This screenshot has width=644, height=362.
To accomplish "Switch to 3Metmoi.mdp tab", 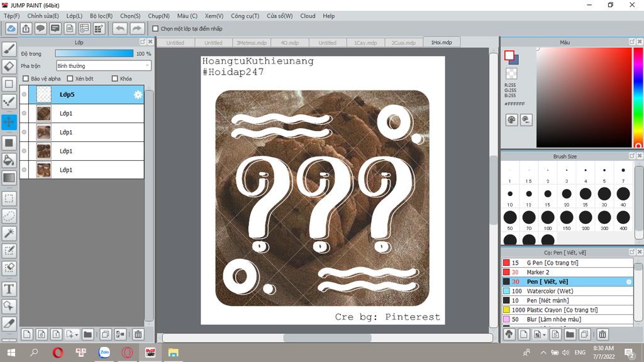I will pyautogui.click(x=252, y=43).
